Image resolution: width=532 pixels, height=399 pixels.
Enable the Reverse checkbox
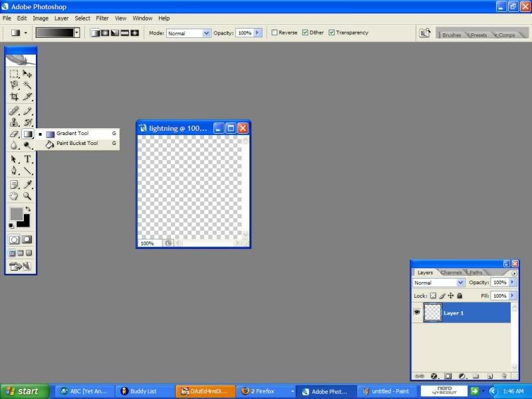point(275,33)
